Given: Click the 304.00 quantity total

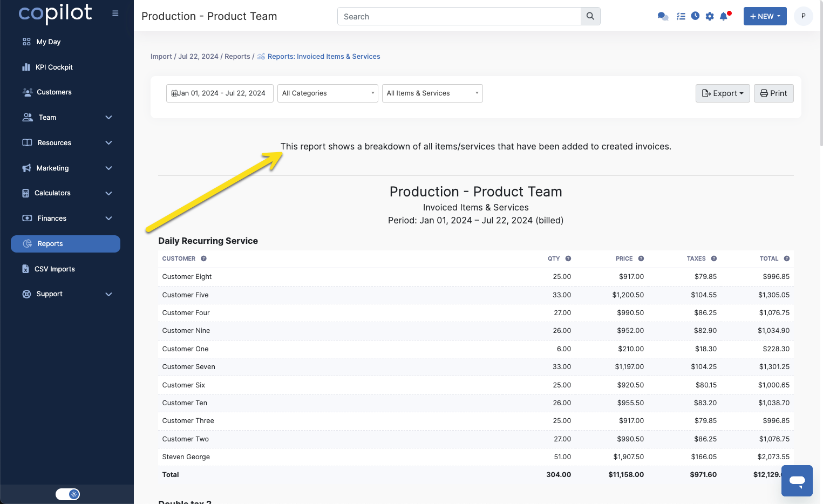Looking at the screenshot, I should coord(559,475).
